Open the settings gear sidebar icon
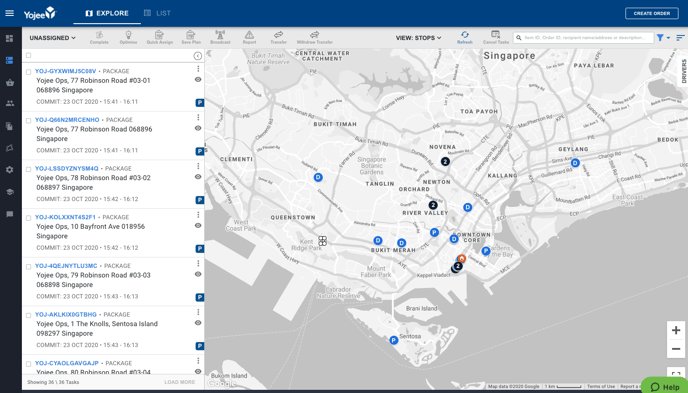 click(x=10, y=170)
